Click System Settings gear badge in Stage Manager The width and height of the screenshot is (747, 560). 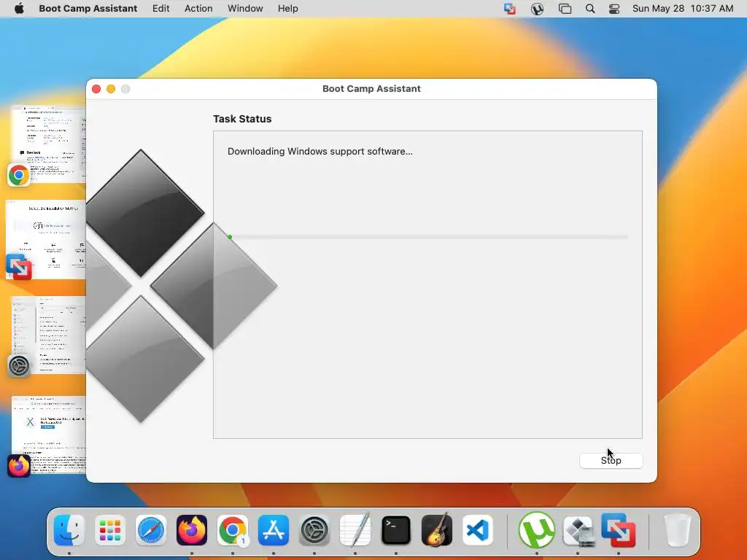click(x=19, y=366)
